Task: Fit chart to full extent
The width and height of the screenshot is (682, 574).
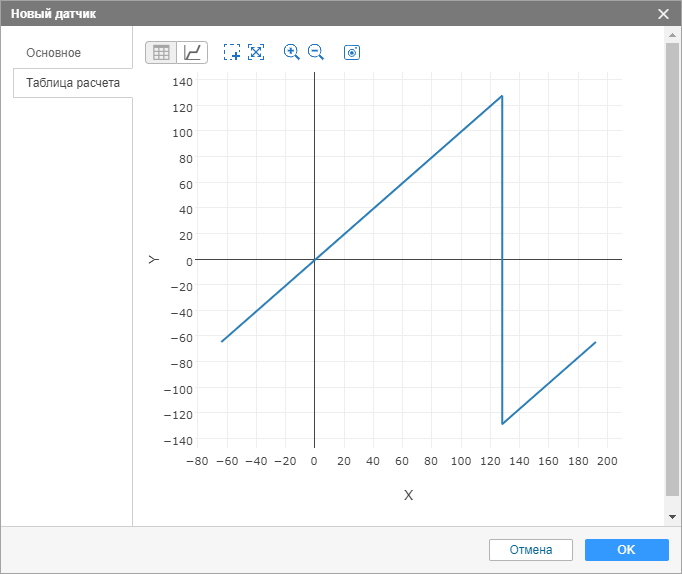Action: [x=256, y=52]
